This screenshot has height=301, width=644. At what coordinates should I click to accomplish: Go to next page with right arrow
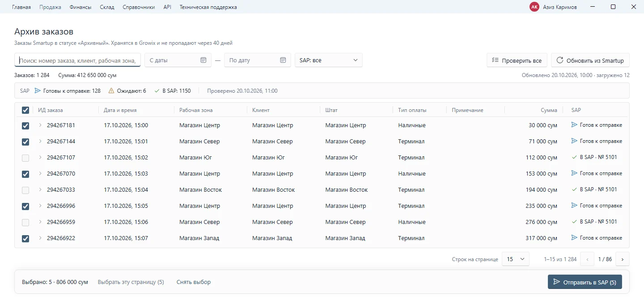[623, 259]
